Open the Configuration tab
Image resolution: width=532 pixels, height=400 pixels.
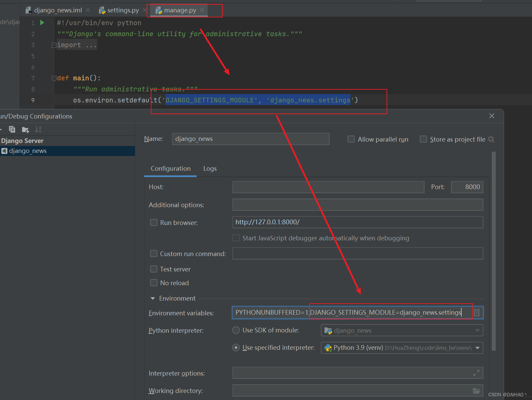pos(171,168)
